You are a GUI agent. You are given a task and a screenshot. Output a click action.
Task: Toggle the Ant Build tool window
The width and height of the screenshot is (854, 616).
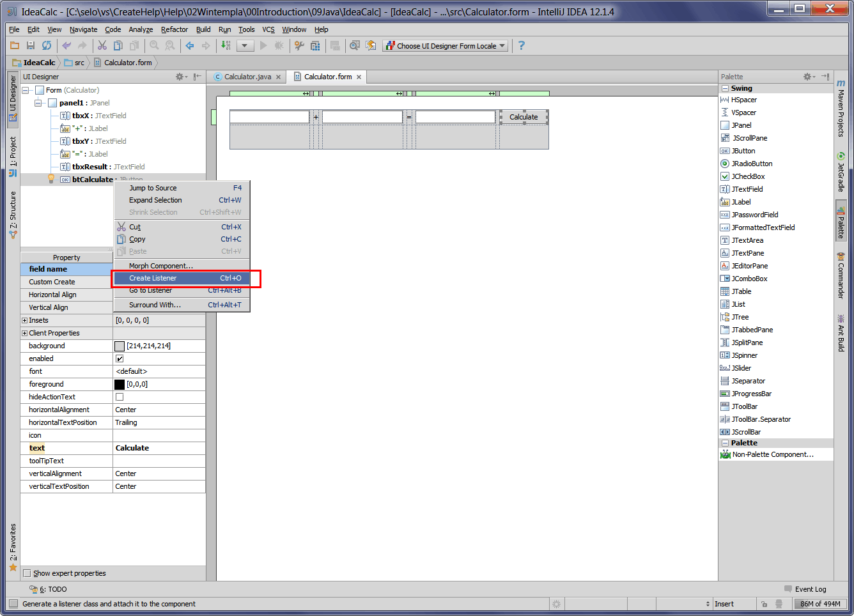pyautogui.click(x=841, y=332)
